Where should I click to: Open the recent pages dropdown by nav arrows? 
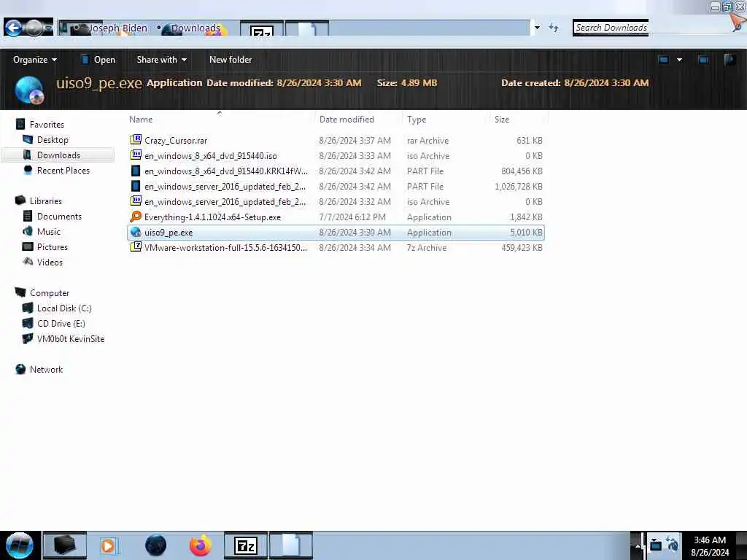pos(49,28)
